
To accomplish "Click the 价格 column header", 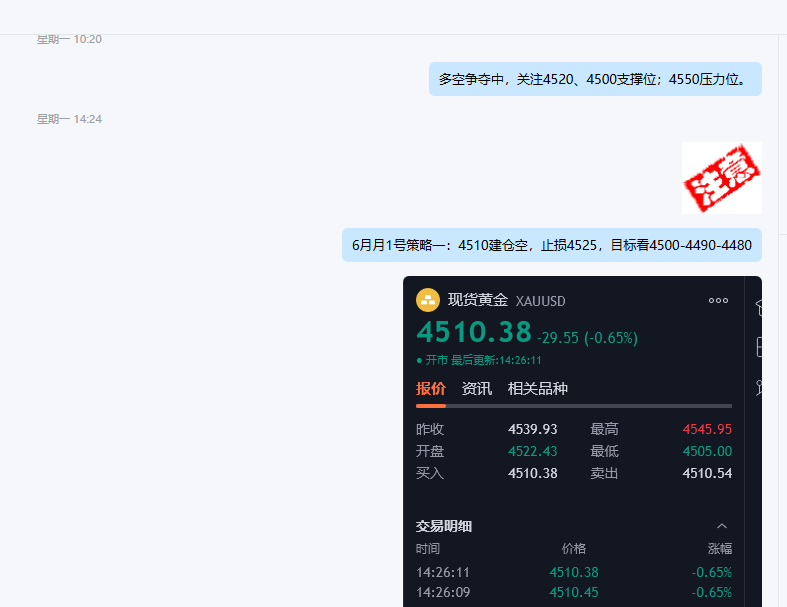I will click(574, 549).
